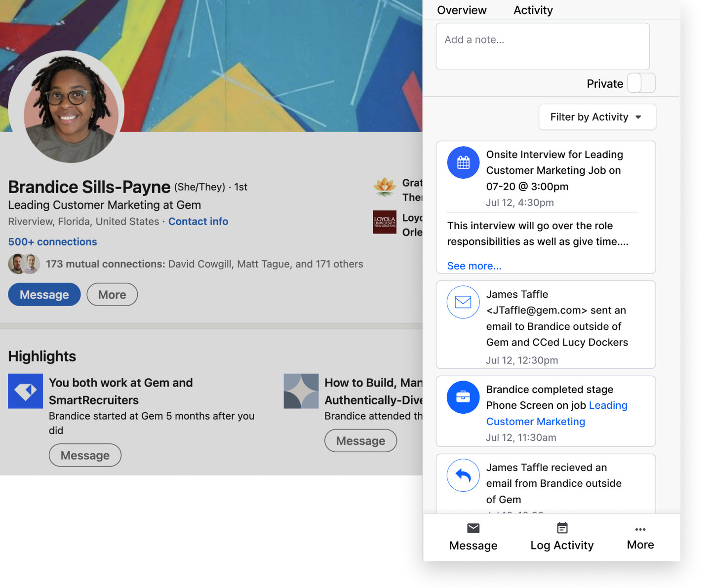The height and width of the screenshot is (588, 711).
Task: Click the Loyola University logo
Action: click(385, 222)
